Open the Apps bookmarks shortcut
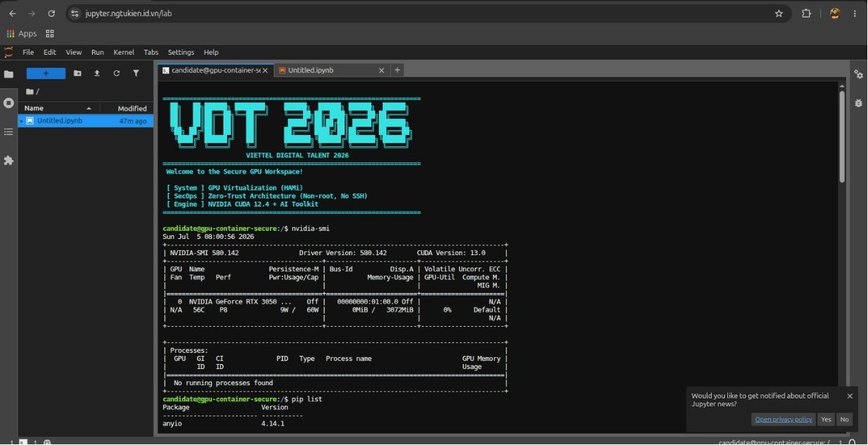The width and height of the screenshot is (868, 445). click(22, 34)
